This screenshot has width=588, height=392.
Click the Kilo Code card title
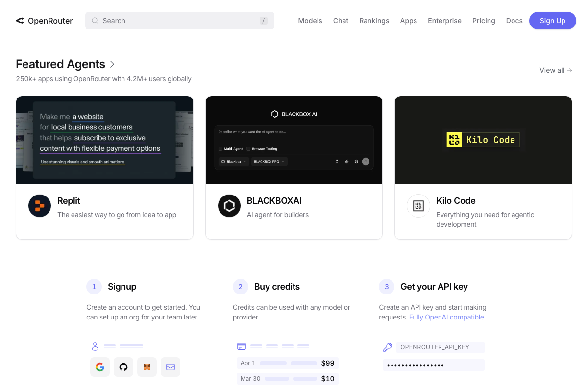pos(456,201)
